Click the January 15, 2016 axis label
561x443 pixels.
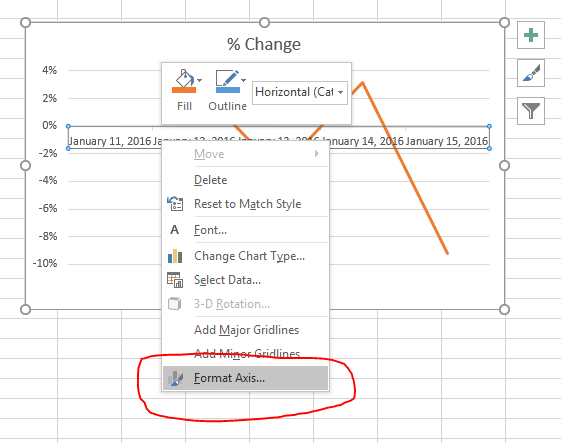447,141
